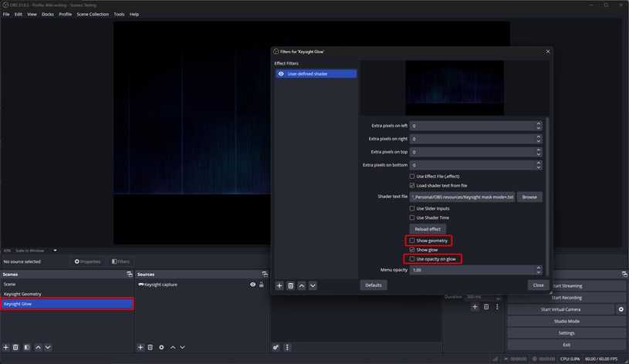Check the Show geometry checkbox
The image size is (629, 364).
pos(412,241)
